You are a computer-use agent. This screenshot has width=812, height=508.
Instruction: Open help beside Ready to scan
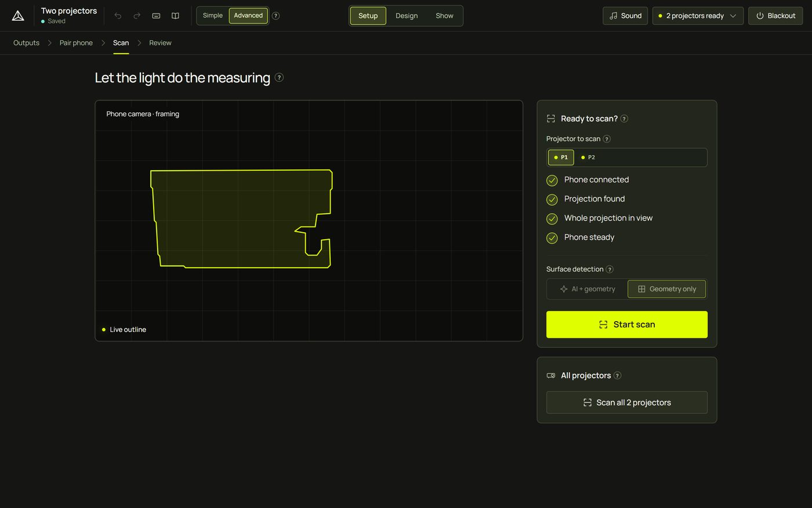pyautogui.click(x=624, y=118)
